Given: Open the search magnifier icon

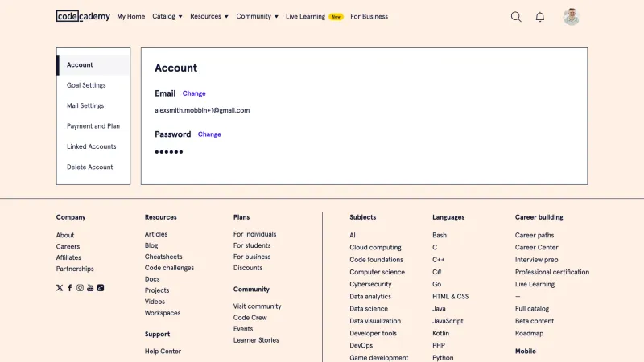Looking at the screenshot, I should coord(516,17).
